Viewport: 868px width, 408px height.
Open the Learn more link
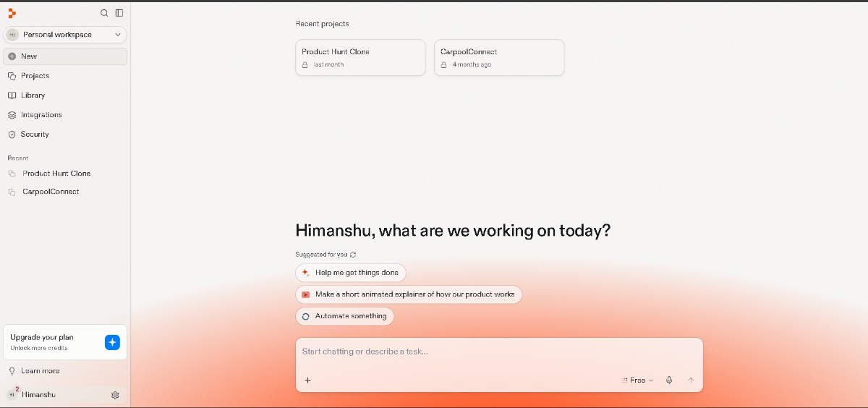click(x=41, y=371)
